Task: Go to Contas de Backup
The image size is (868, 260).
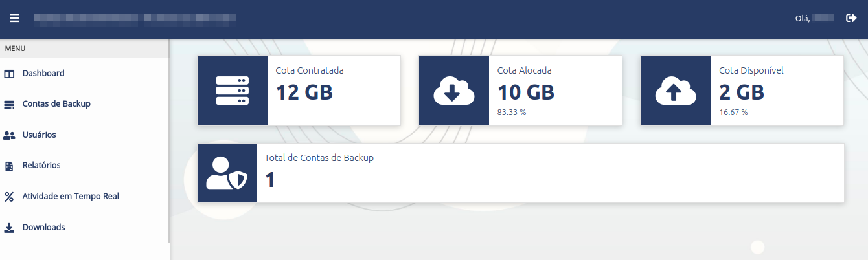Action: point(56,104)
